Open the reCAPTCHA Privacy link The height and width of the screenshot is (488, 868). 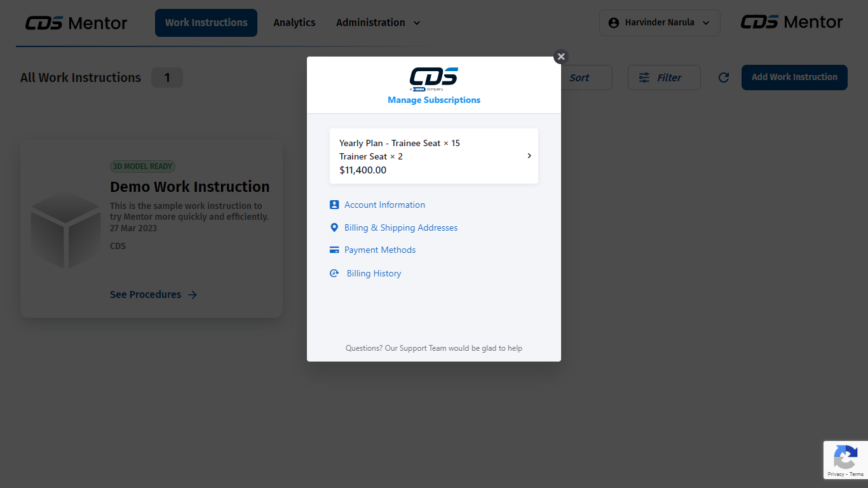pyautogui.click(x=835, y=474)
